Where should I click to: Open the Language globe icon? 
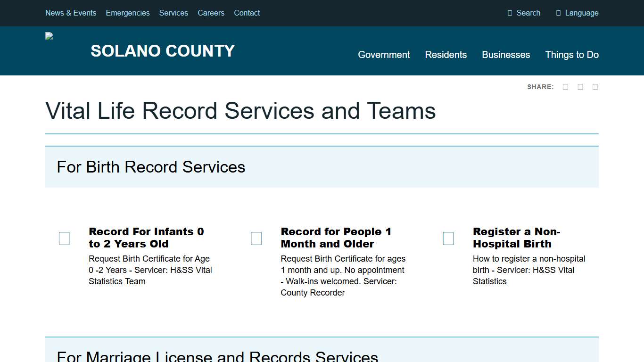point(559,13)
